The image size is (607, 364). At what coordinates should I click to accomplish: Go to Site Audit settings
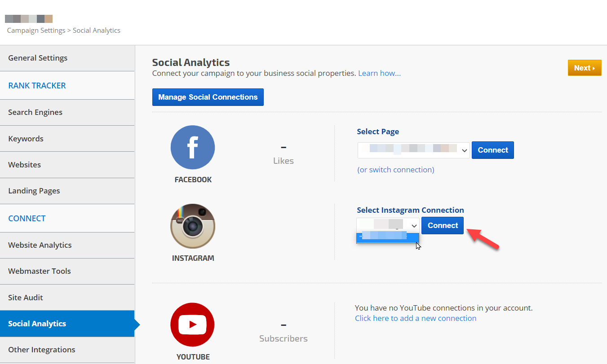26,298
